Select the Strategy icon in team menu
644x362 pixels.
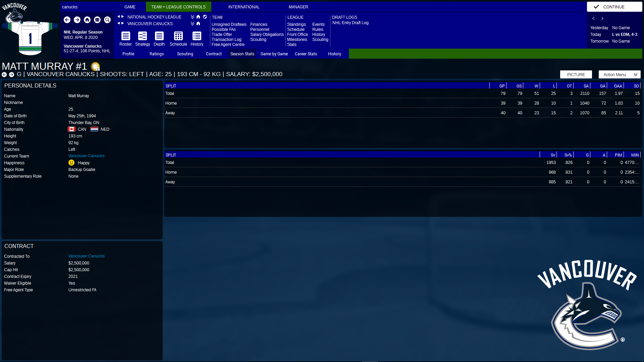click(143, 36)
